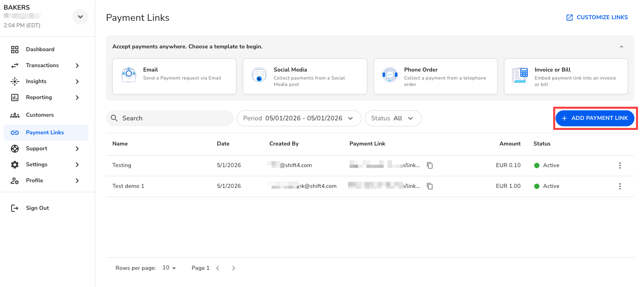Expand the Profile submenu chevron
644x287 pixels.
[x=77, y=181]
